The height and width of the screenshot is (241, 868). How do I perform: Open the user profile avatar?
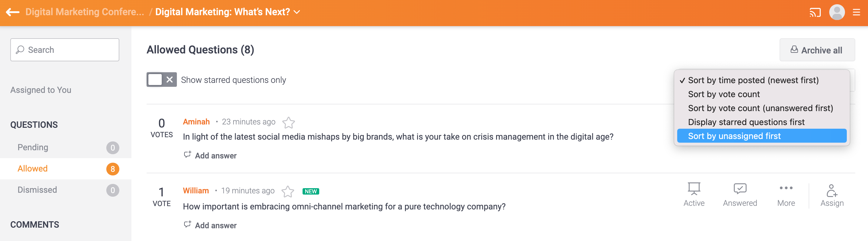tap(836, 12)
